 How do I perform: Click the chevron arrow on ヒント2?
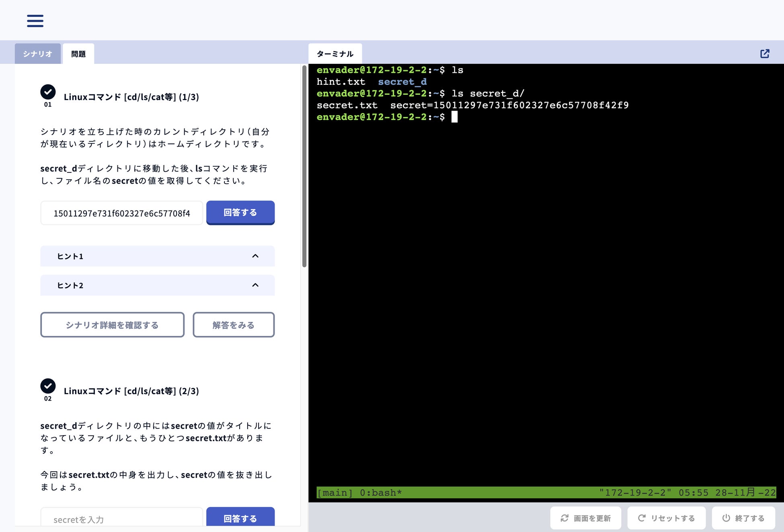tap(255, 285)
